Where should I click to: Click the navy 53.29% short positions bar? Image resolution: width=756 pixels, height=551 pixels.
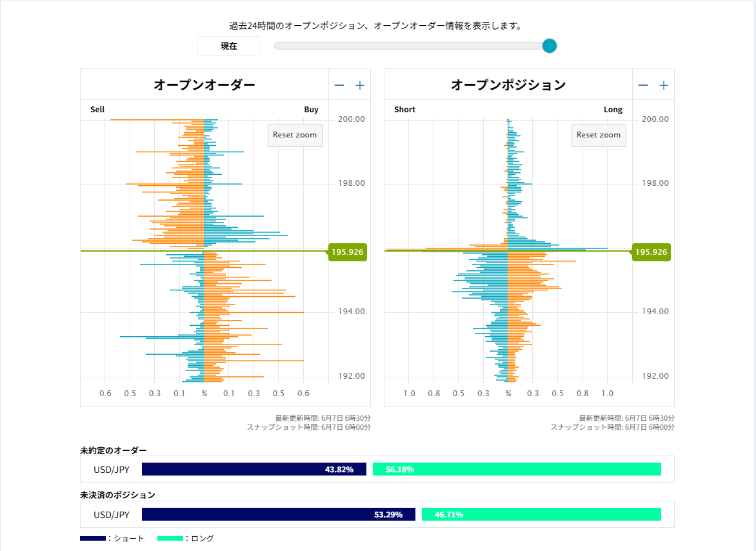click(x=279, y=515)
